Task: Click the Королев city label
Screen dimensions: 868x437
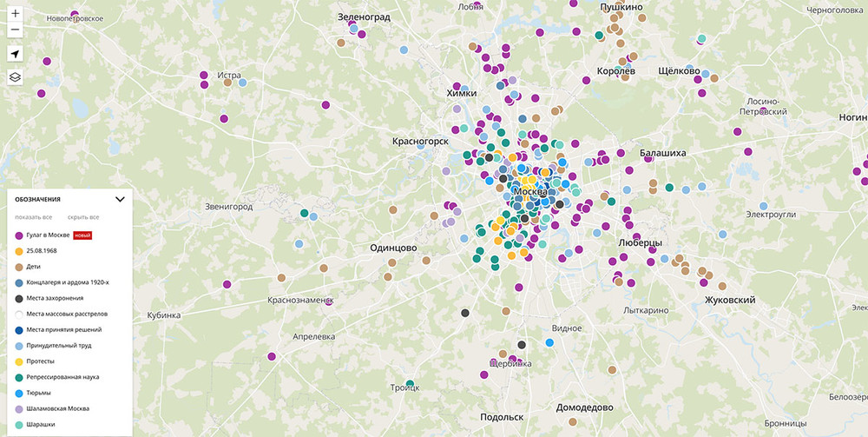Action: coord(615,71)
